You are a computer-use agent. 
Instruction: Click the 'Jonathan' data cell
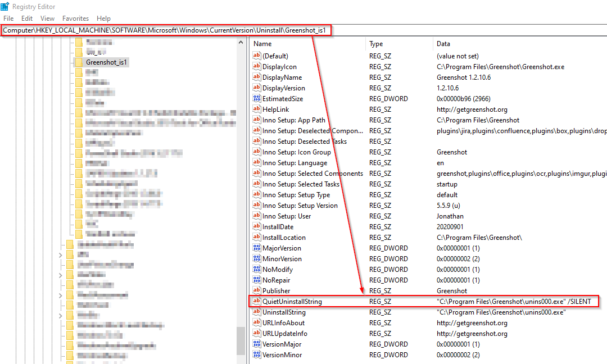point(450,216)
